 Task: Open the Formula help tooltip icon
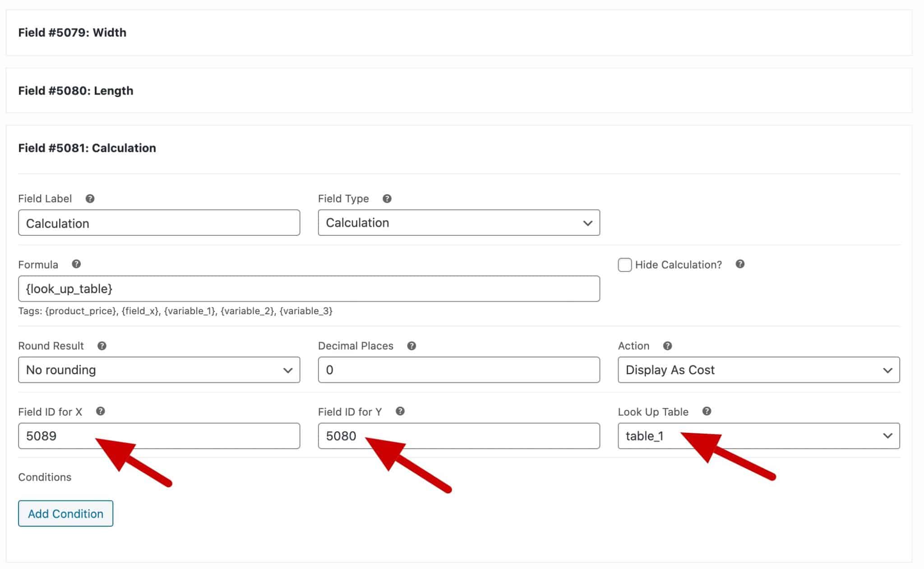coord(76,264)
